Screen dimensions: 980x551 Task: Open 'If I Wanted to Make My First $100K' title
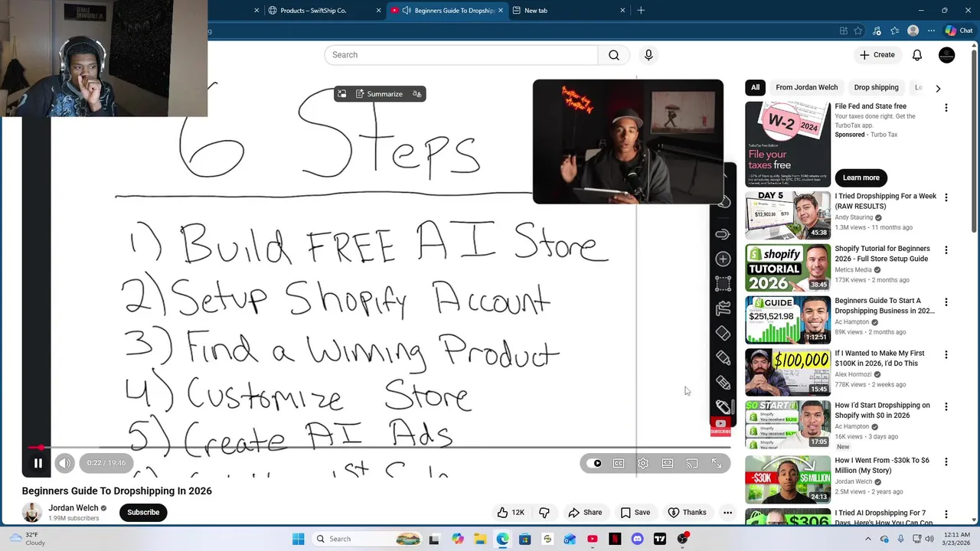point(880,358)
